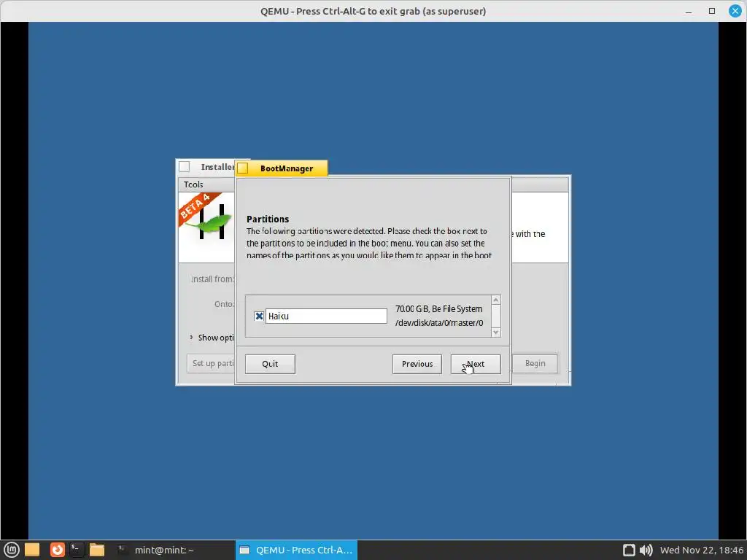This screenshot has width=747, height=560.
Task: Open the Tools menu in Installer
Action: pyautogui.click(x=193, y=184)
